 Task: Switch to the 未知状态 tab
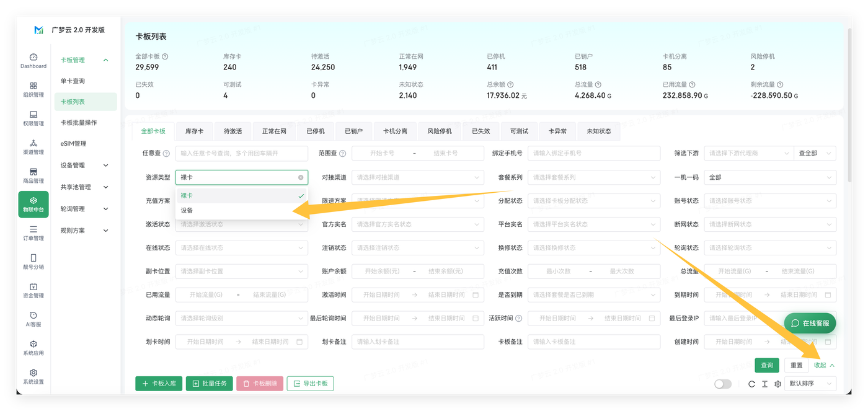point(598,131)
